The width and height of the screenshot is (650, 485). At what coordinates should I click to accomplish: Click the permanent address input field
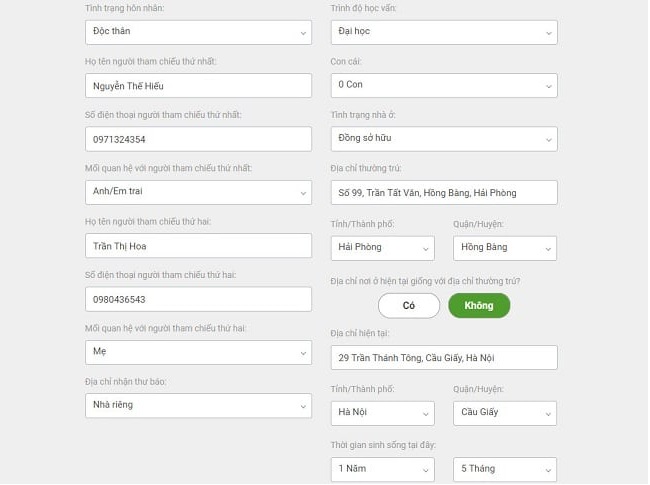pyautogui.click(x=443, y=192)
